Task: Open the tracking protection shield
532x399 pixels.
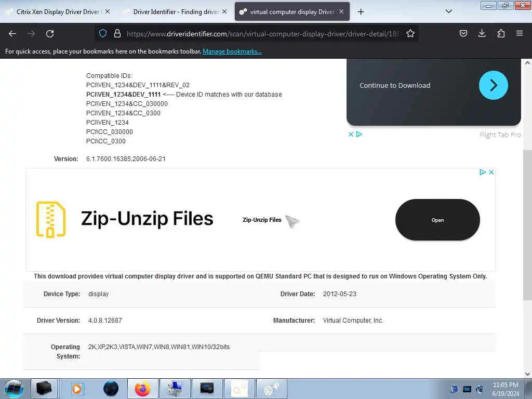Action: 103,33
